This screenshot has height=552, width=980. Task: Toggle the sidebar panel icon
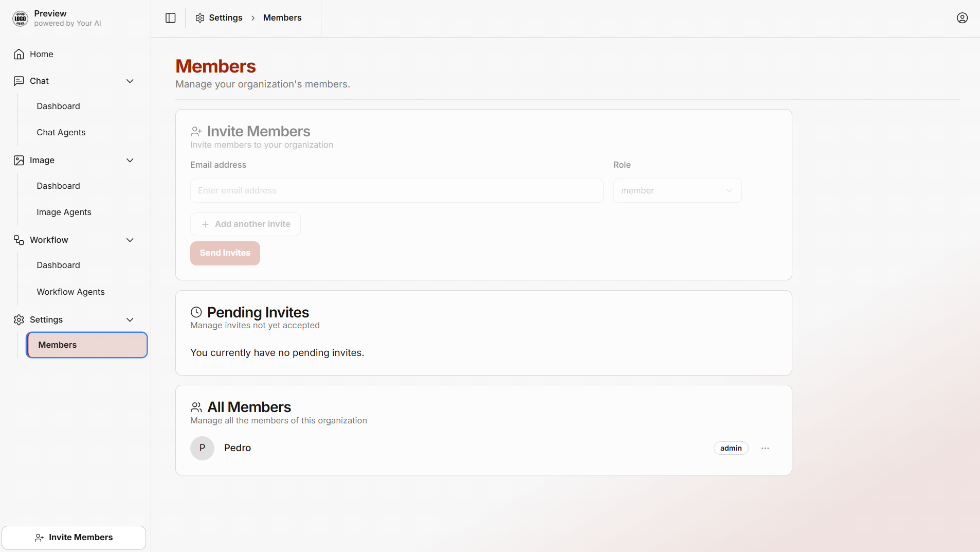(x=171, y=18)
